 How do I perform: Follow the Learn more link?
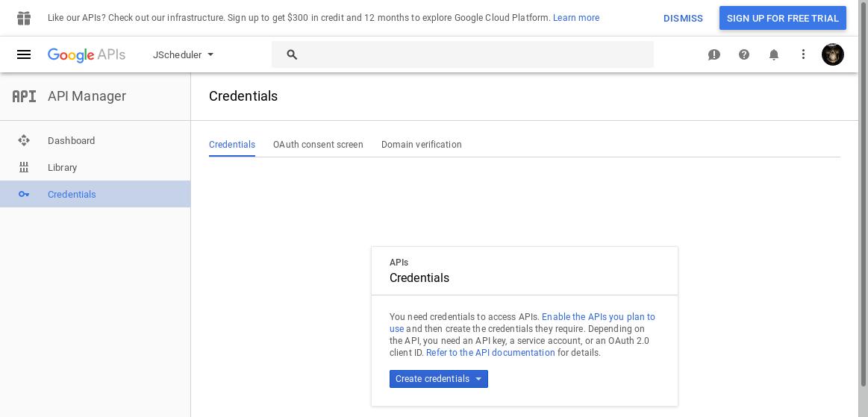[576, 18]
